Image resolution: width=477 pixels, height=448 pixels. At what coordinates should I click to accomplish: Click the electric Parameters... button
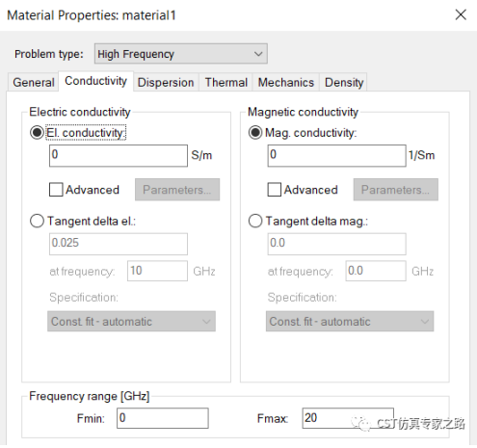[177, 190]
